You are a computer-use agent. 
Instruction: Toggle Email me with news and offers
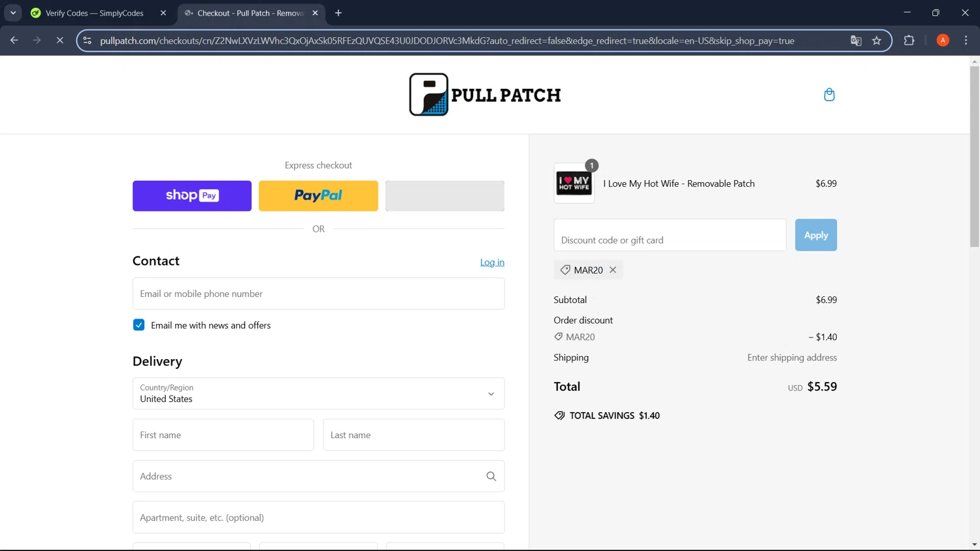pyautogui.click(x=139, y=325)
